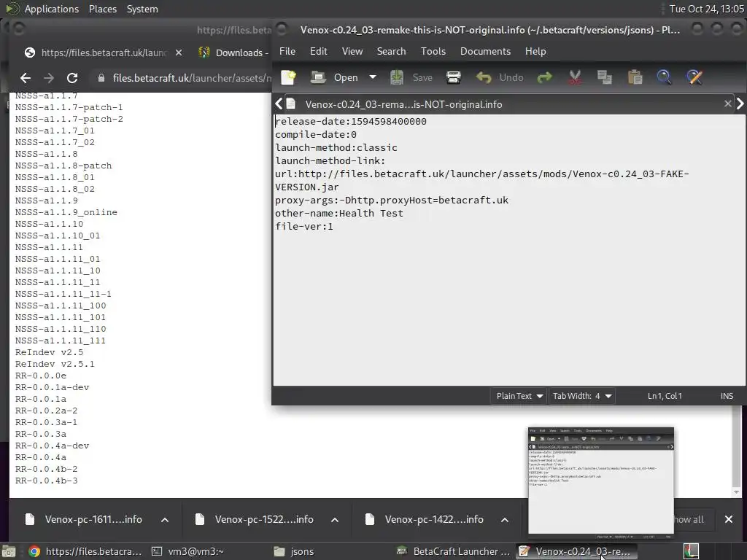Open the Find magnifier tool

664,77
